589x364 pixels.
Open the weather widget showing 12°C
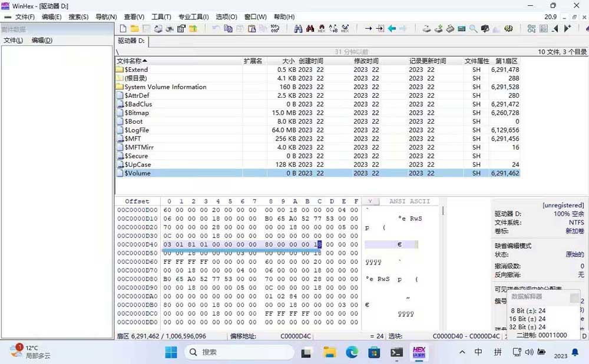point(31,352)
